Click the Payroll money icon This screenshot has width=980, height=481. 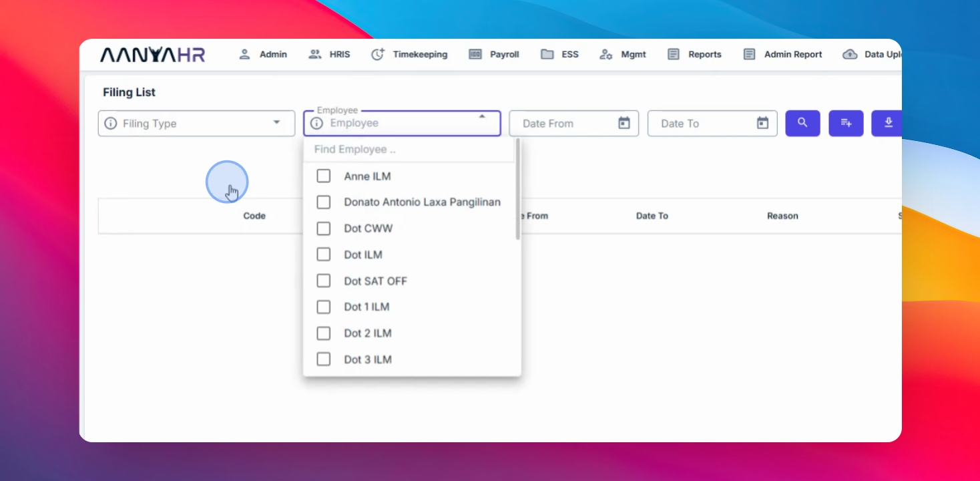475,54
